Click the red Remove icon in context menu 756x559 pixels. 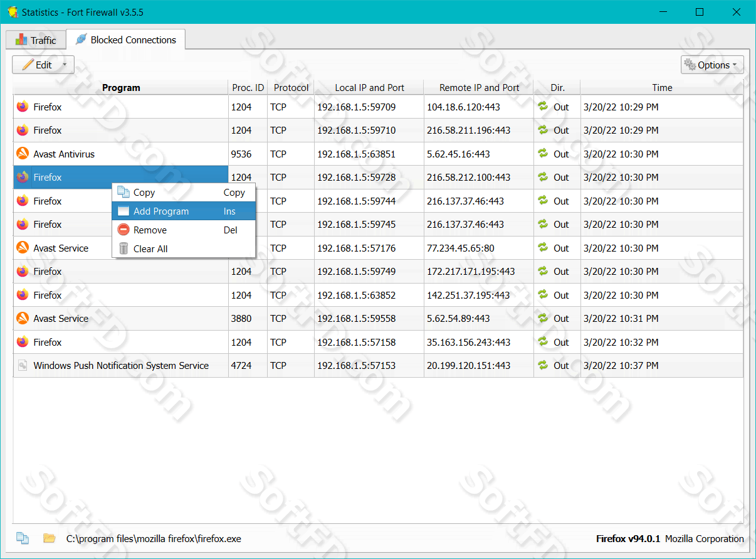pyautogui.click(x=123, y=230)
